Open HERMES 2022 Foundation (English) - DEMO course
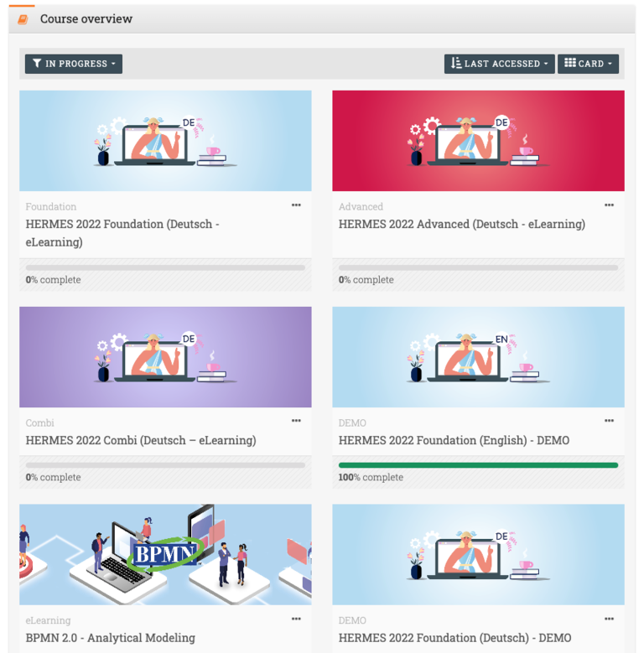The image size is (644, 653). coord(454,440)
